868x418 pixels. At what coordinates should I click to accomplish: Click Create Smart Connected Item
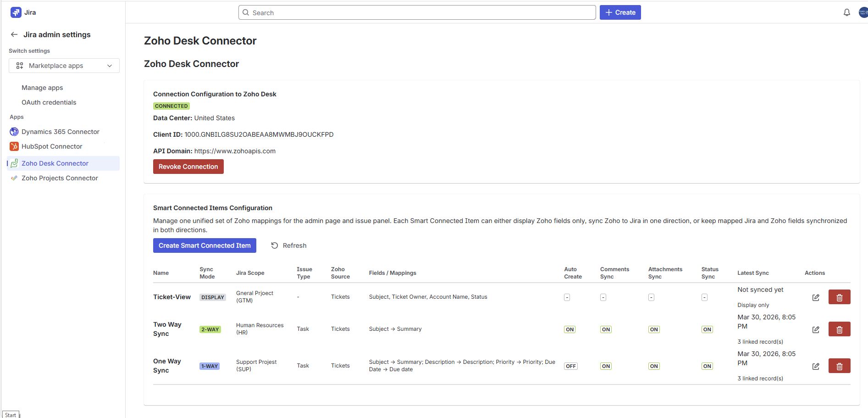205,245
